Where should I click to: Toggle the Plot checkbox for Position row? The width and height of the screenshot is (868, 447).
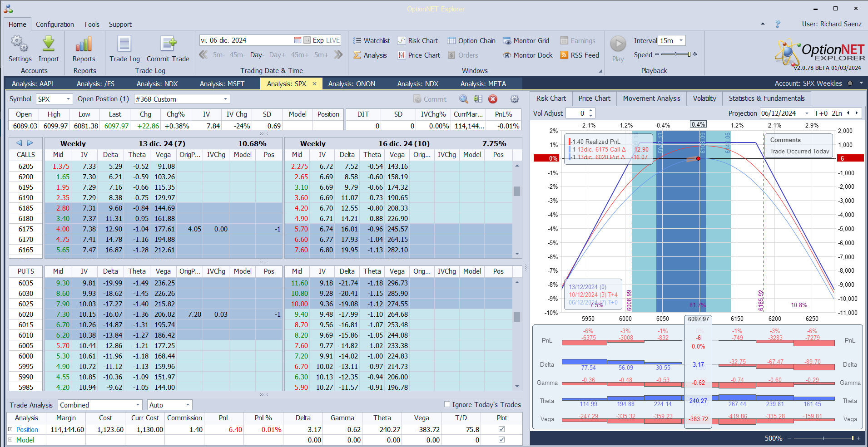tap(501, 429)
